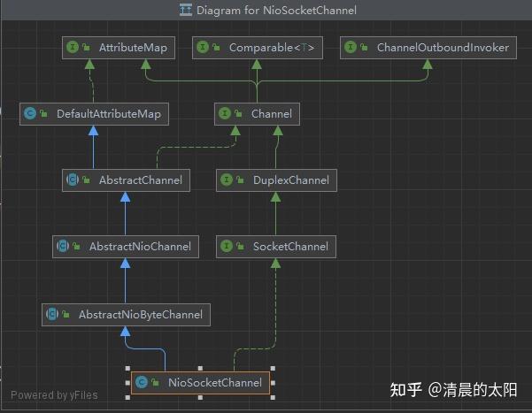Click the class icon on DefaultAttributeMap
The width and height of the screenshot is (532, 413).
[30, 113]
